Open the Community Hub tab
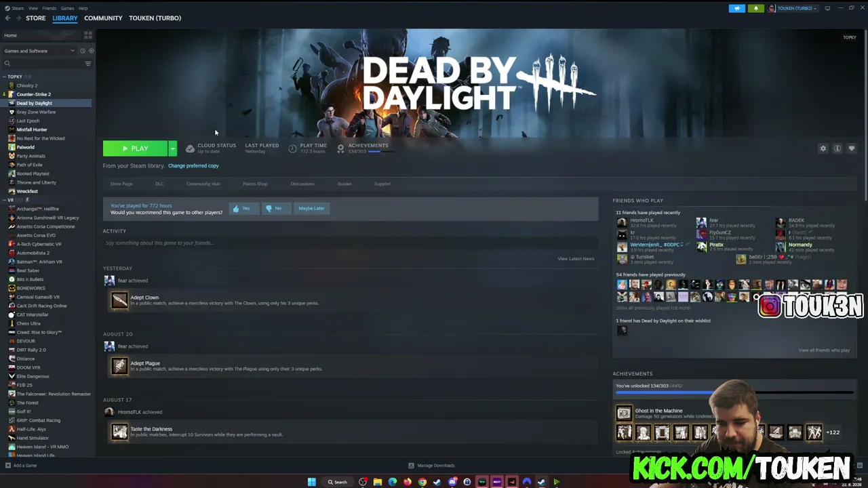 coord(203,184)
